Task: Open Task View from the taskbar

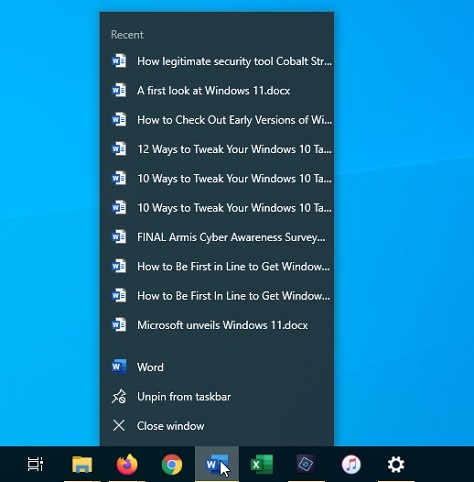Action: tap(35, 464)
